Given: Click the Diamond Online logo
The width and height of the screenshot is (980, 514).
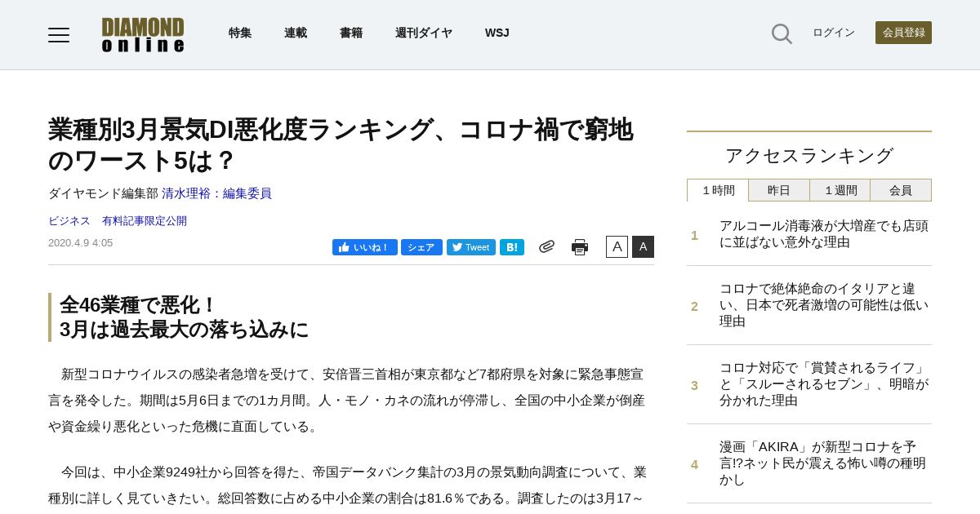Looking at the screenshot, I should [143, 34].
